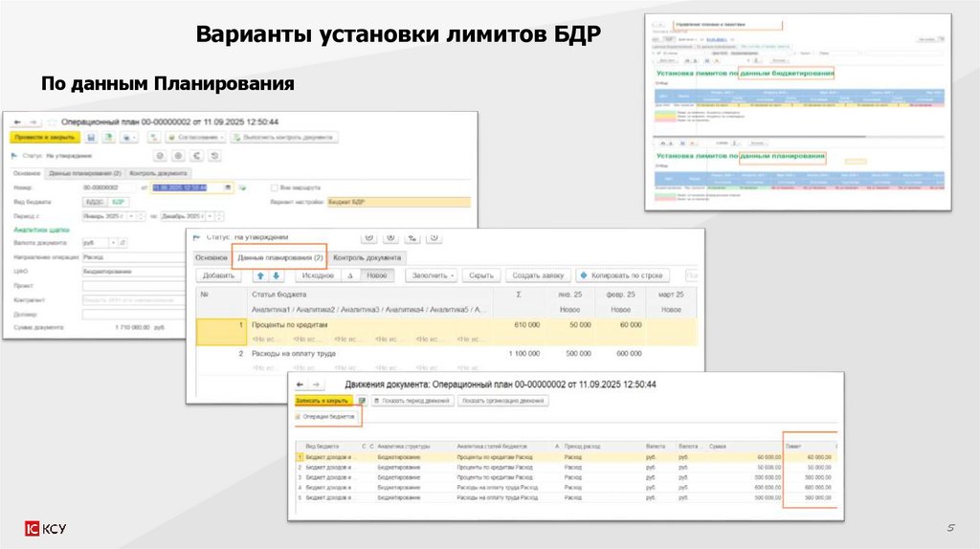Click the stepper beside Декабрь 2025
This screenshot has height=549, width=980.
(x=219, y=216)
